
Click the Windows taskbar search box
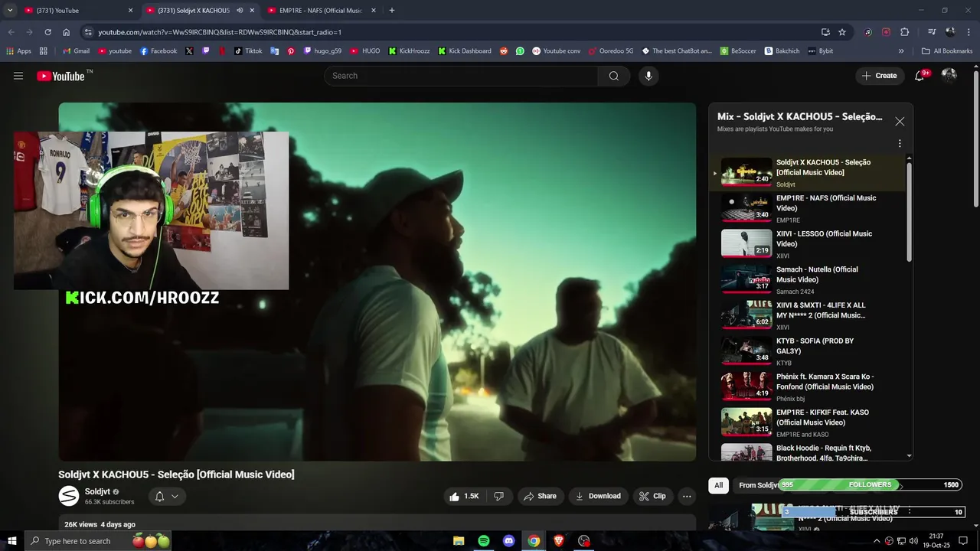coord(98,541)
